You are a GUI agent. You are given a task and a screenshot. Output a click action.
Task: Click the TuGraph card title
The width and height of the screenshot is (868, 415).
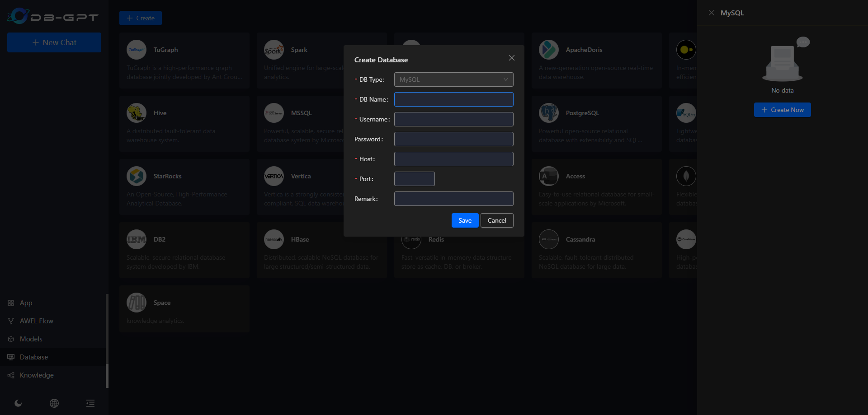165,50
